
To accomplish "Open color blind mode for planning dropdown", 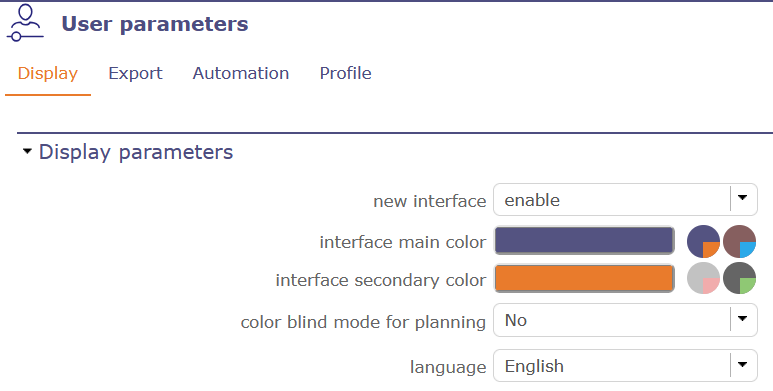I will [625, 320].
